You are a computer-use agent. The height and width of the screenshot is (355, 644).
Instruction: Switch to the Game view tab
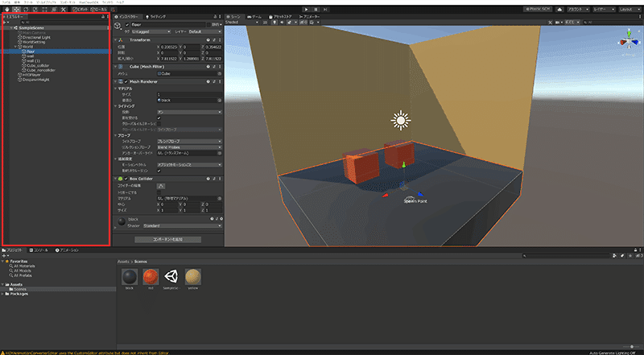[x=254, y=17]
